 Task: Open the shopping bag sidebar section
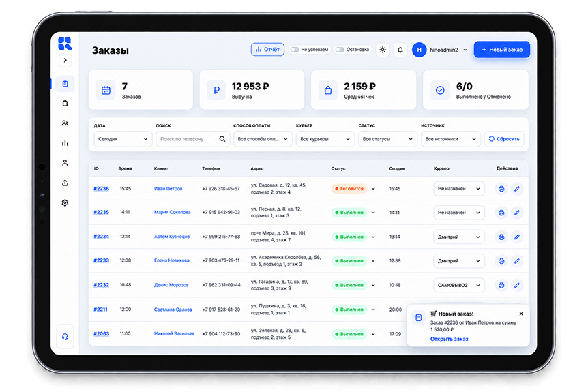65,103
